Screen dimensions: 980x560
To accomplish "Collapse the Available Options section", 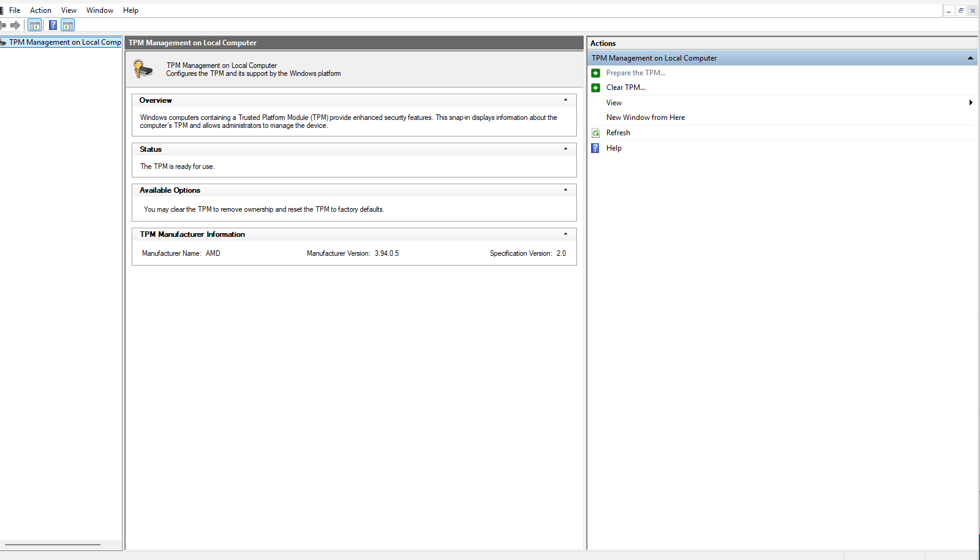I will pyautogui.click(x=565, y=190).
